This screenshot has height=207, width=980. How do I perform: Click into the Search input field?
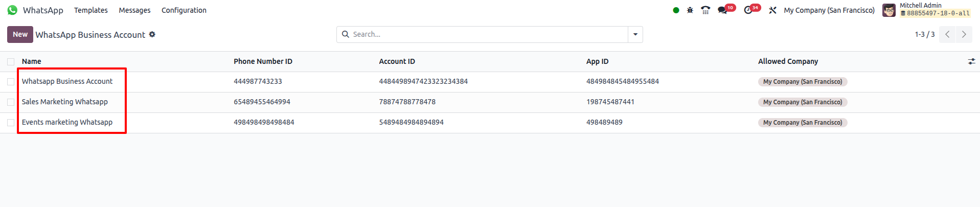click(x=486, y=34)
